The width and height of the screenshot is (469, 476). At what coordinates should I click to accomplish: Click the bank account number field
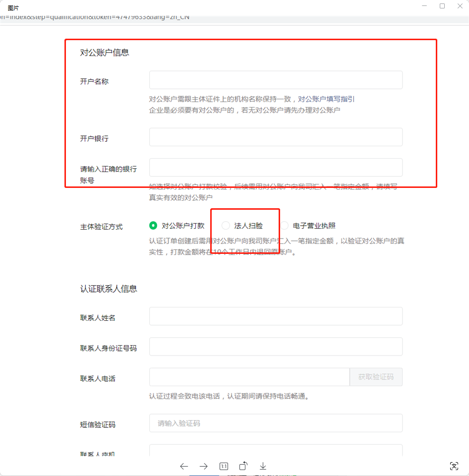coord(276,168)
